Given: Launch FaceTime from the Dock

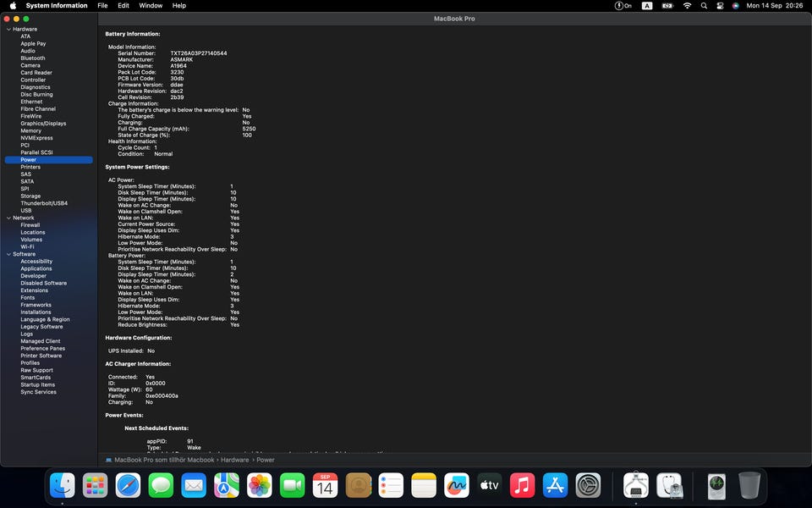Looking at the screenshot, I should pos(293,486).
